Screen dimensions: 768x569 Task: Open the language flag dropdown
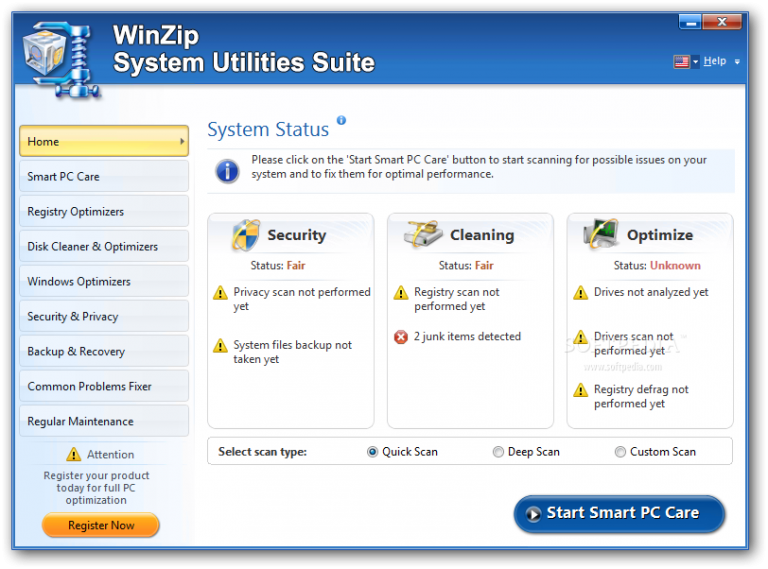coord(686,62)
